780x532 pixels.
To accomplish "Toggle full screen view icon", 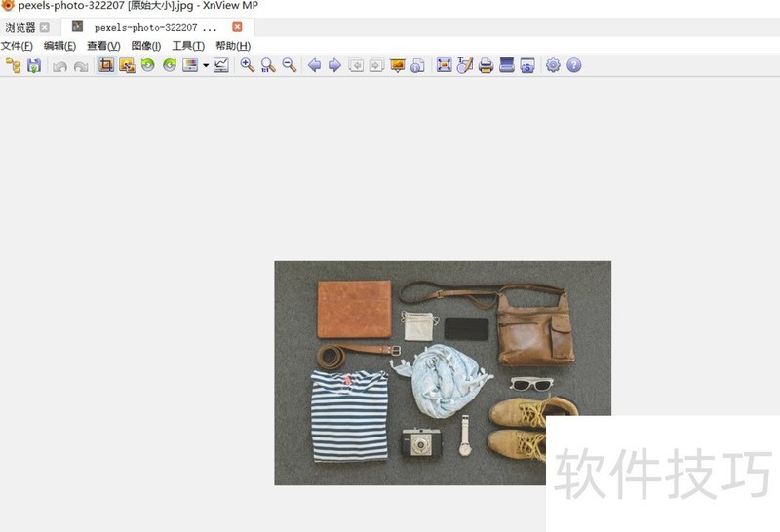I will coord(445,65).
